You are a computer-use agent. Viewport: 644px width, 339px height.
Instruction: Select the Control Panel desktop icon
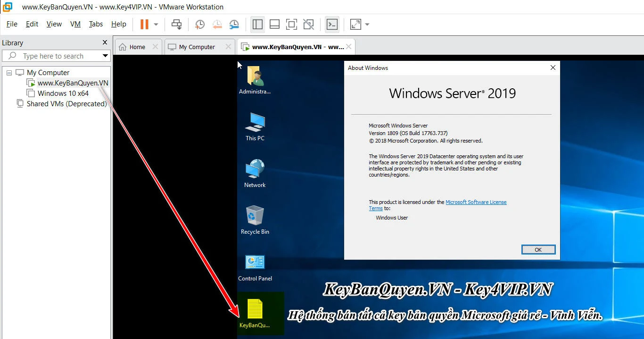[x=255, y=267]
